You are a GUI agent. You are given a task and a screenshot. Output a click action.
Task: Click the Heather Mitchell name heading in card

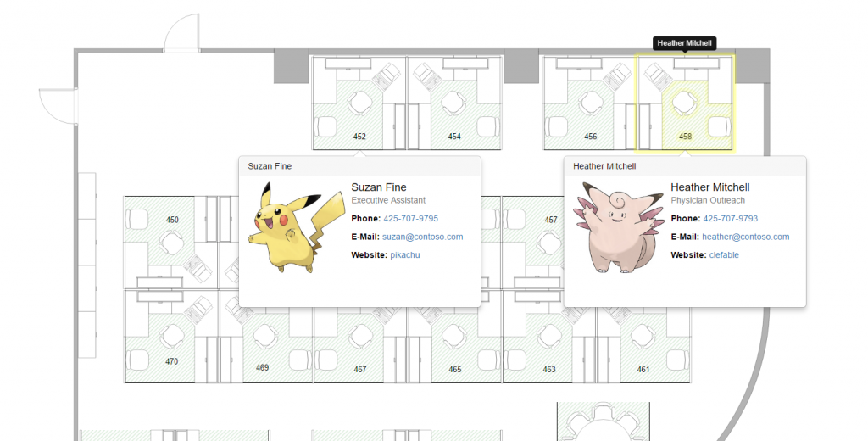(x=710, y=187)
